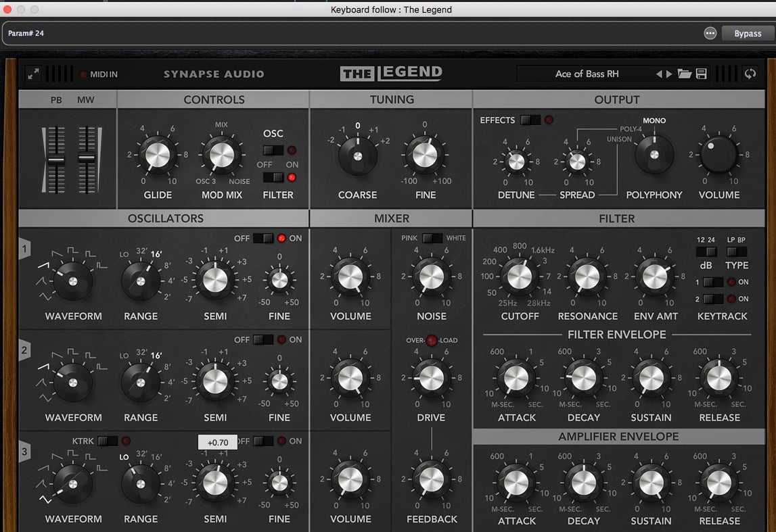776x532 pixels.
Task: Click the RESONANCE knob
Action: click(587, 276)
